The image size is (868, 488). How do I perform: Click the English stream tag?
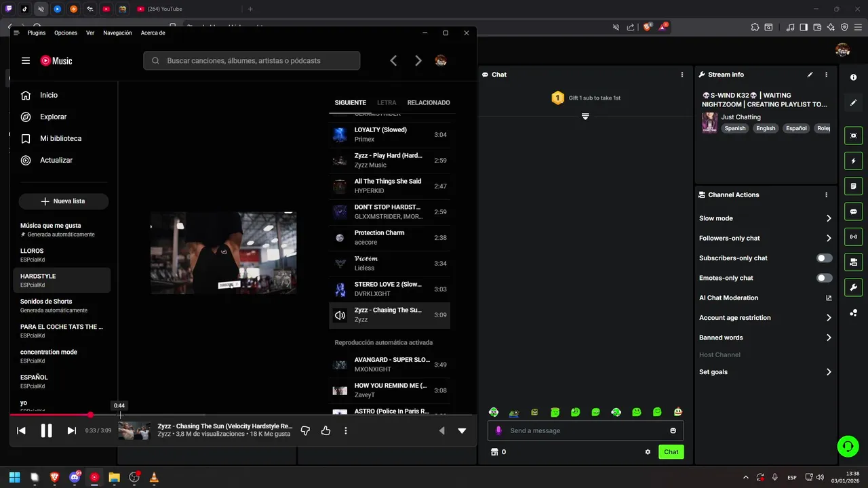[x=766, y=128]
